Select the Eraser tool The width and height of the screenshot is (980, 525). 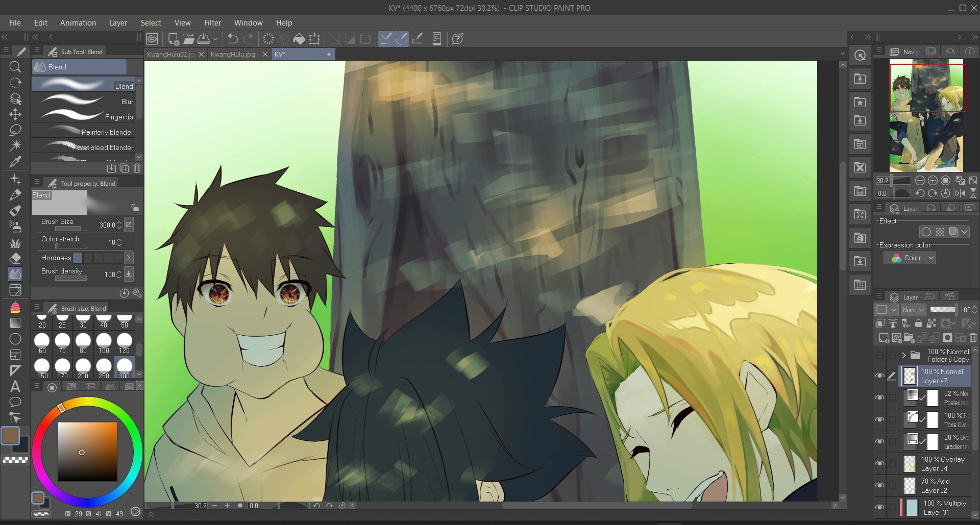tap(15, 258)
